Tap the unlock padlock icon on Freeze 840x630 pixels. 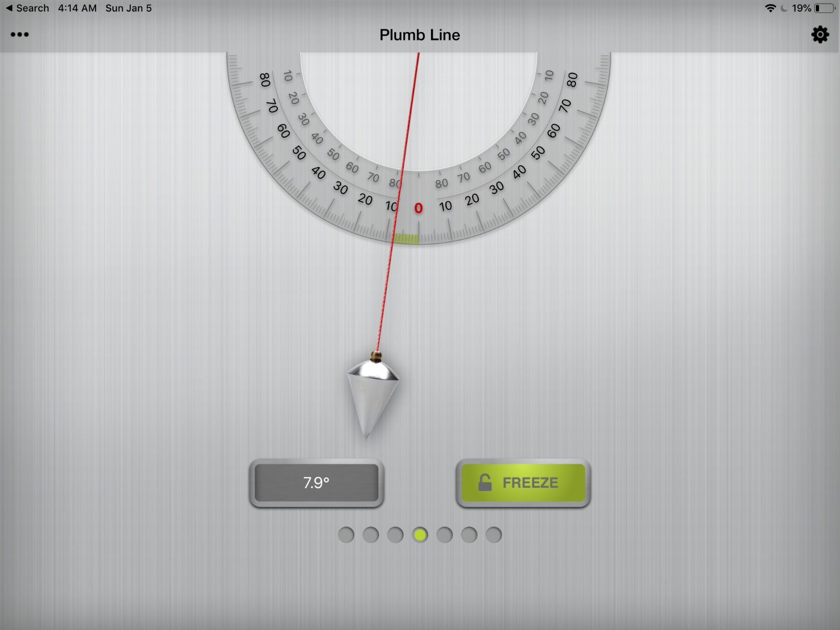pos(485,482)
